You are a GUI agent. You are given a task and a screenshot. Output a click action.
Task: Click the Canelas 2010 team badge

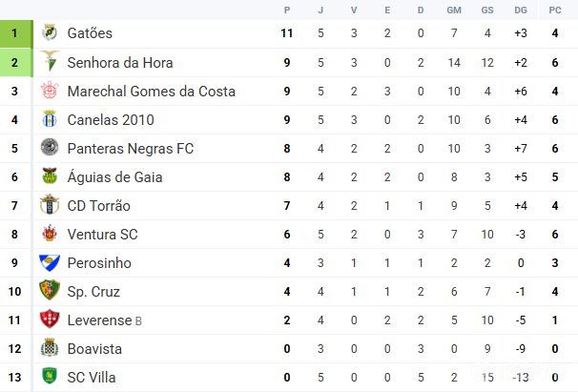coord(50,120)
